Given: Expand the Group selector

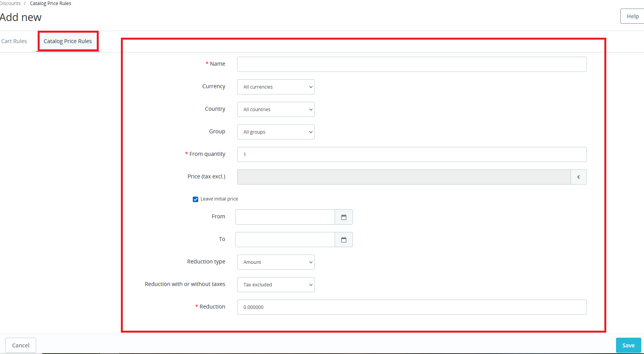Looking at the screenshot, I should [x=276, y=132].
